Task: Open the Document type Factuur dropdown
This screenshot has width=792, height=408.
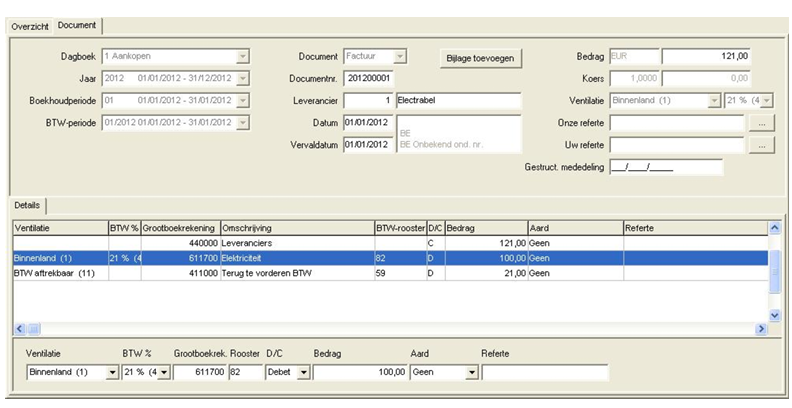Action: pos(400,57)
